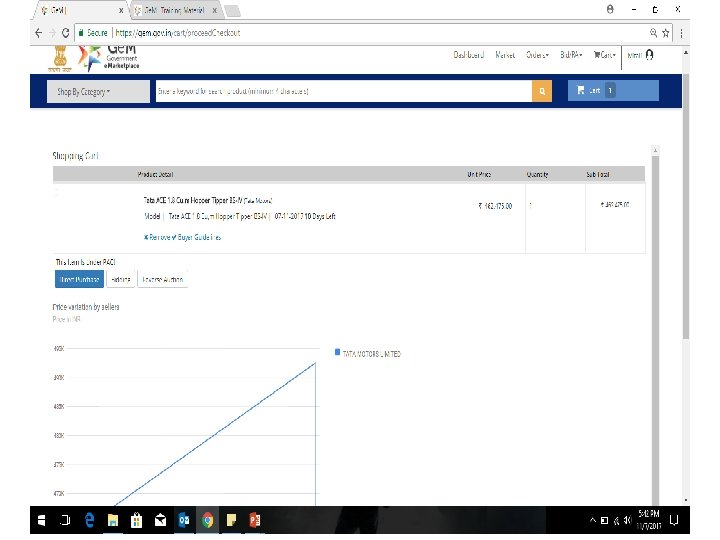The height and width of the screenshot is (540, 720).
Task: Expand the Shop By Category dropdown
Action: point(98,91)
